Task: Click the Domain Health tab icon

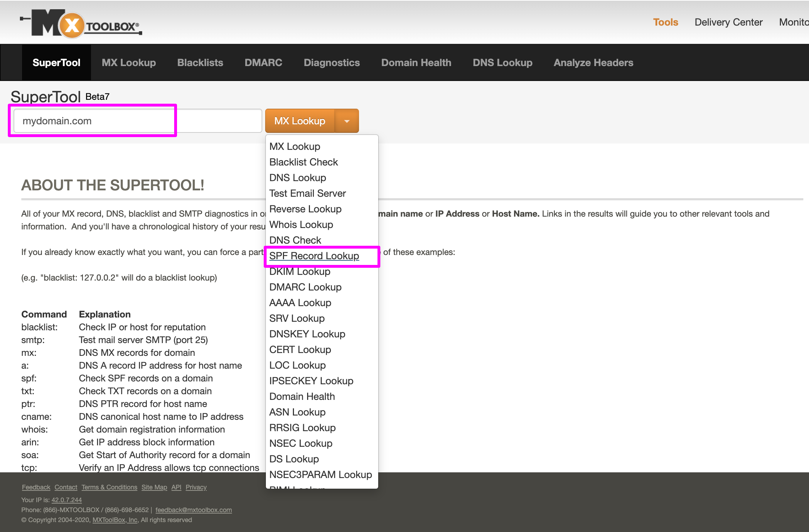Action: [x=416, y=63]
